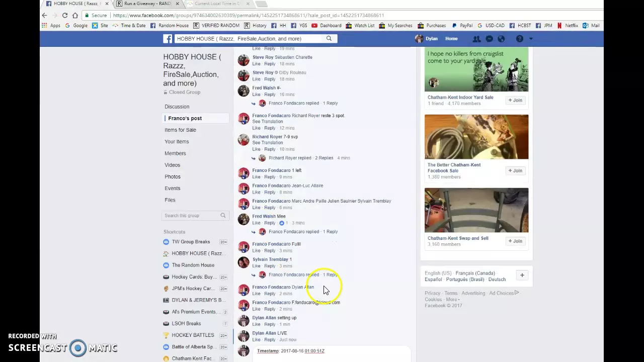Click the Facebook top search box
This screenshot has width=644, height=362.
click(249, 39)
